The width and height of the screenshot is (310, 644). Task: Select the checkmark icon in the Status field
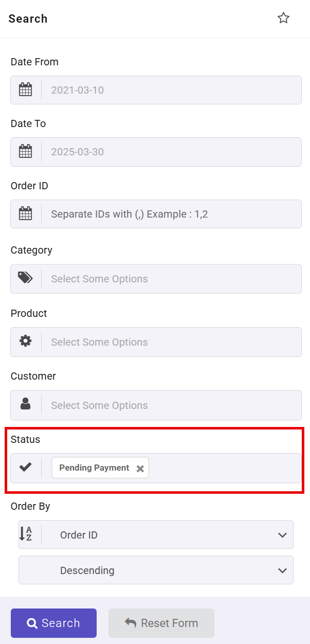pyautogui.click(x=25, y=468)
